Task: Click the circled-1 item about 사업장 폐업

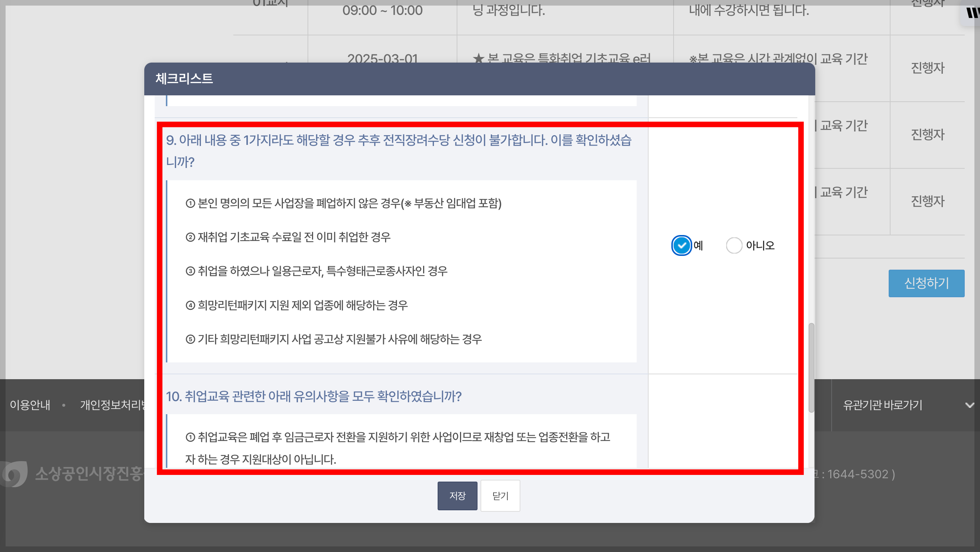Action: 344,203
